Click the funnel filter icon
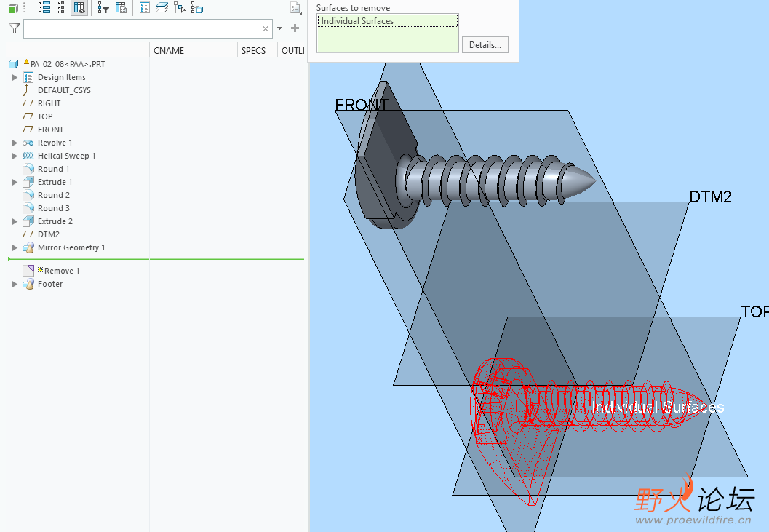This screenshot has height=532, width=769. coord(15,28)
